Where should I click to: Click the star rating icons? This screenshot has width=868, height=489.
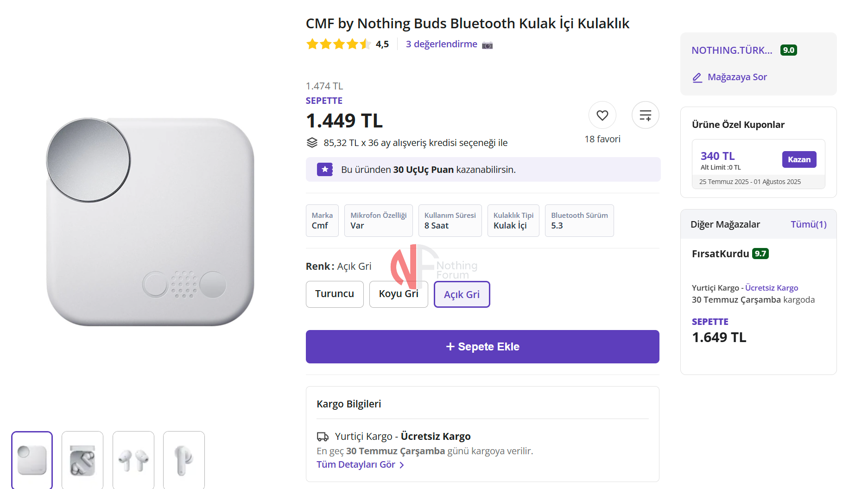338,44
